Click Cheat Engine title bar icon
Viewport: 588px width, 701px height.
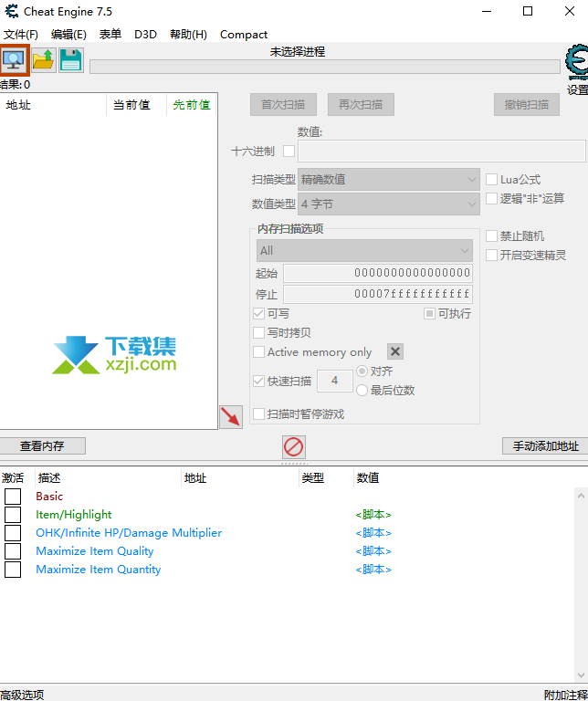(x=11, y=11)
